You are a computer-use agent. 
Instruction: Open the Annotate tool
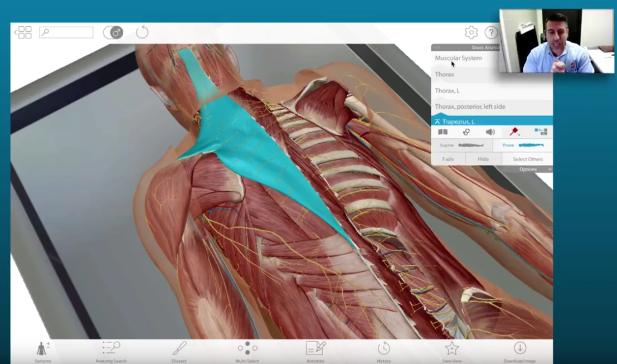click(315, 351)
